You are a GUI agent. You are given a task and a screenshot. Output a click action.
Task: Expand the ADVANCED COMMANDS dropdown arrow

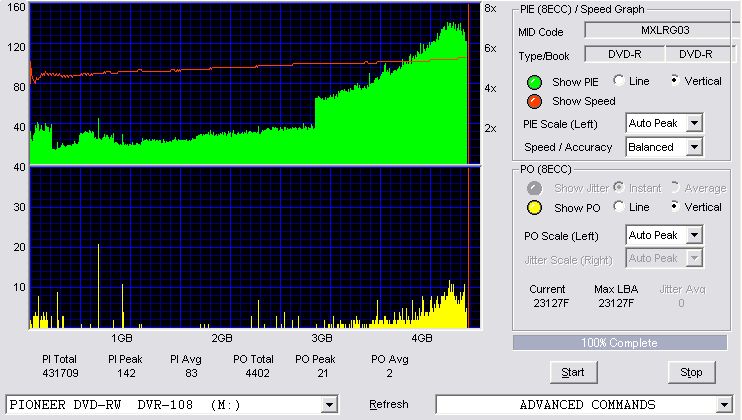(724, 405)
